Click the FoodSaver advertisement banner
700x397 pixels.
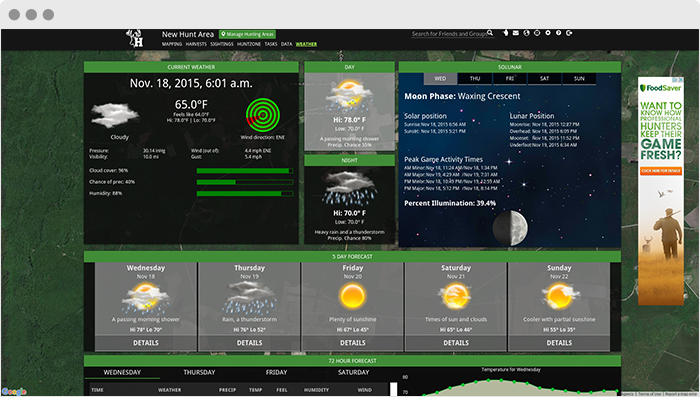pyautogui.click(x=661, y=191)
